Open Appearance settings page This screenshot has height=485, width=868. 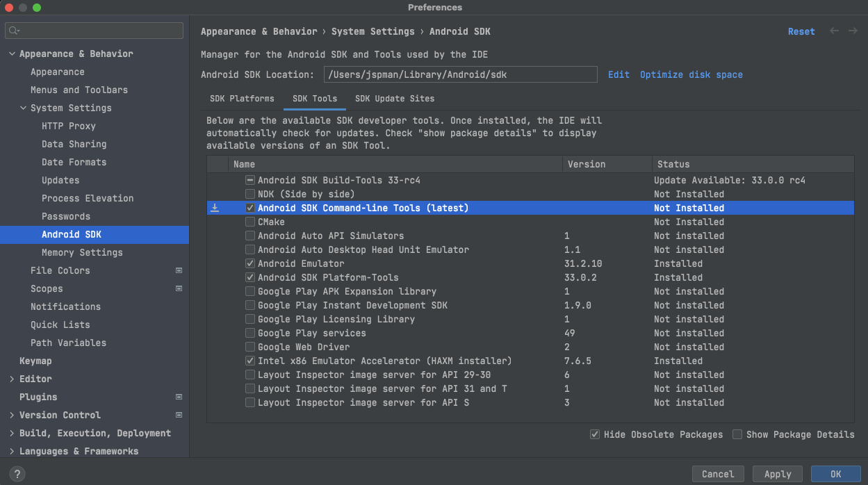point(58,72)
